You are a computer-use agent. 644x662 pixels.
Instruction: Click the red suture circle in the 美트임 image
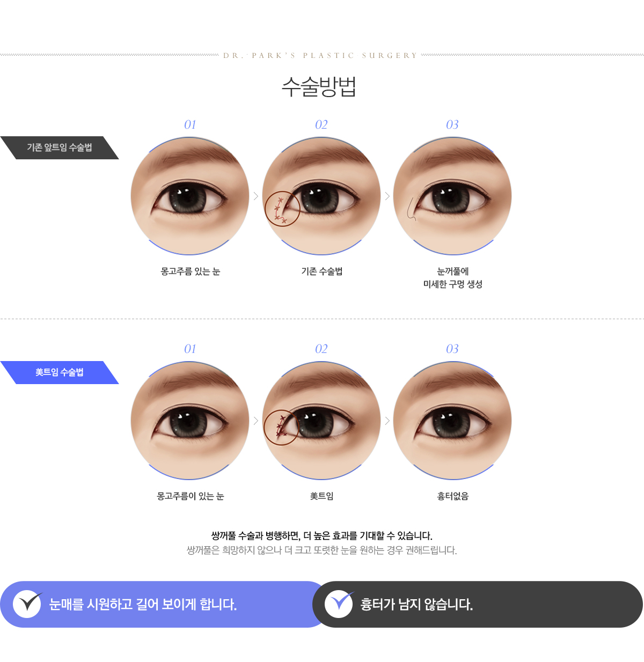coord(281,428)
